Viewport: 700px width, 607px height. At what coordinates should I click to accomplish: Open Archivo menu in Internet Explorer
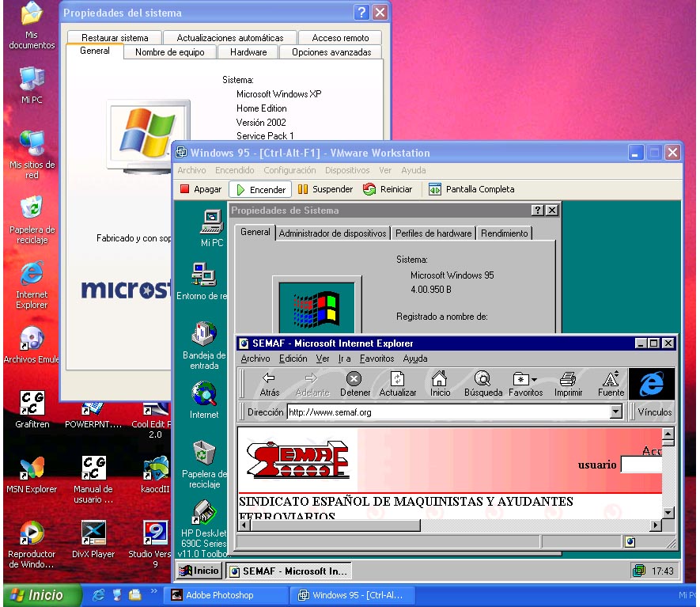[255, 359]
